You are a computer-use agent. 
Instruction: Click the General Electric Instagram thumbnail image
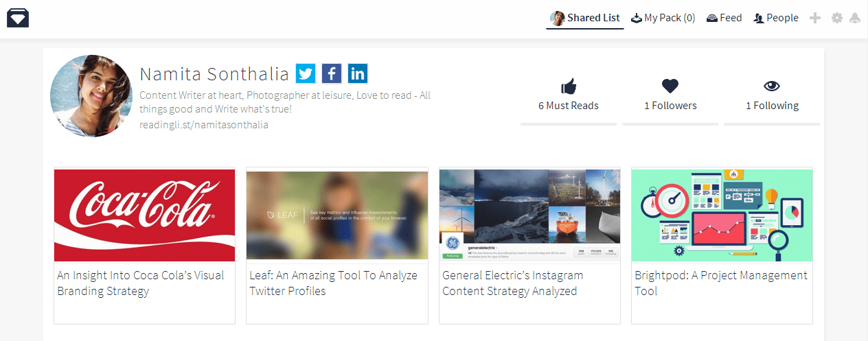click(529, 215)
